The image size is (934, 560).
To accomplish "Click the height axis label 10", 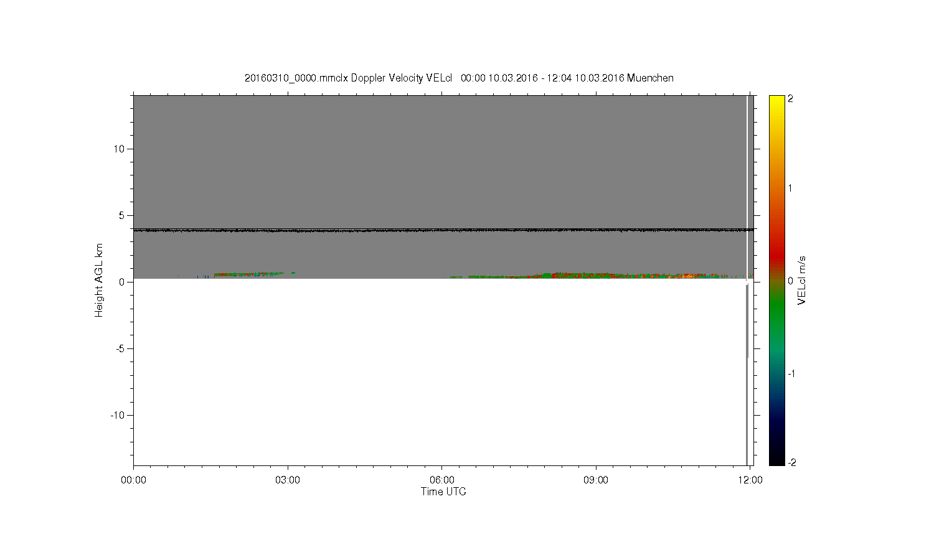I will coord(120,149).
